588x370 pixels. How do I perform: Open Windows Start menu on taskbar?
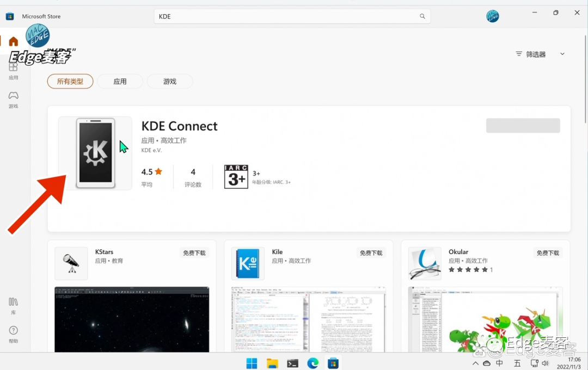[x=252, y=363]
